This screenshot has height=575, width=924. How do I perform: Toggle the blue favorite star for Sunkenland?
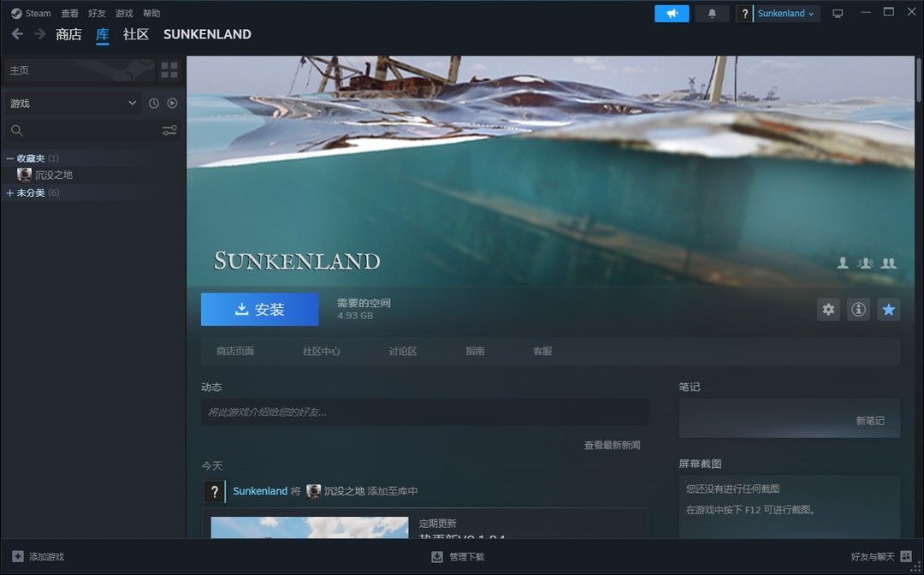click(888, 310)
